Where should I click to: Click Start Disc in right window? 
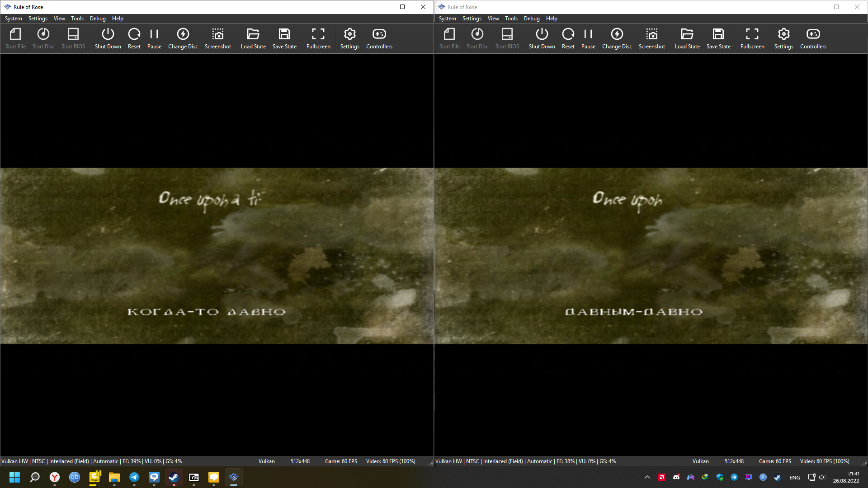(x=477, y=39)
